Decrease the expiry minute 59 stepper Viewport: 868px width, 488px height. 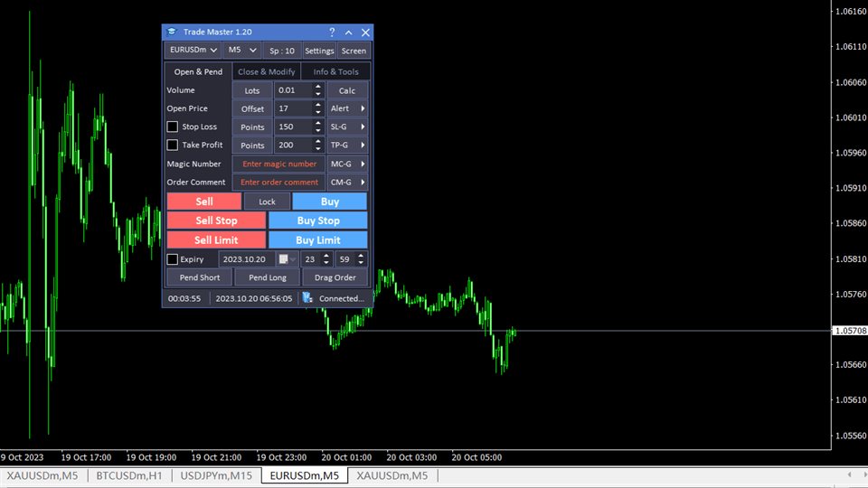tap(361, 263)
